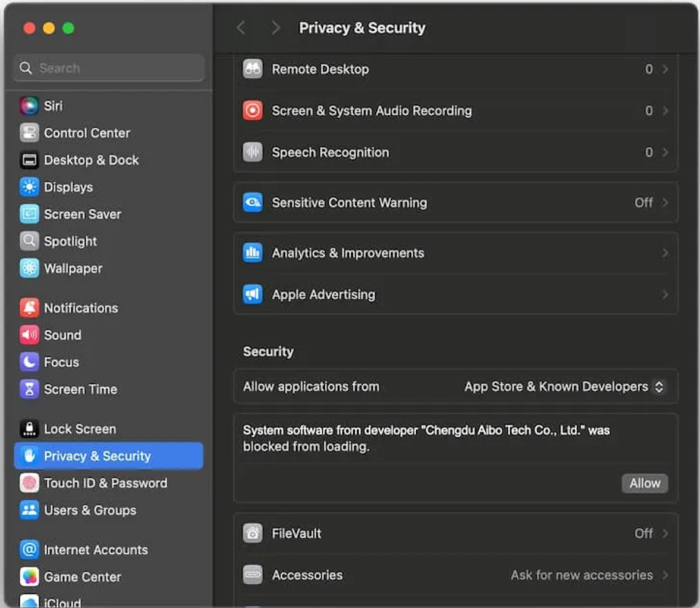Expand the Speech Recognition row chevron
Screen dimensions: 700x608
[665, 152]
